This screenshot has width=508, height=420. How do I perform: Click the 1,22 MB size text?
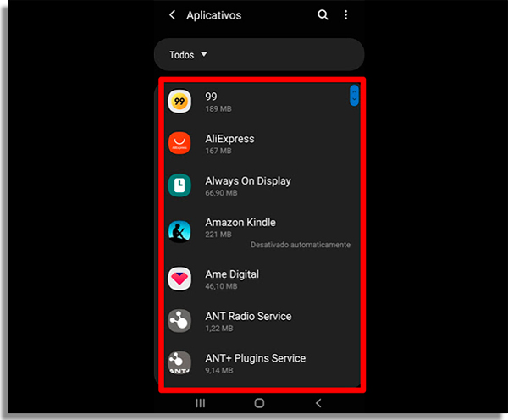tap(219, 329)
